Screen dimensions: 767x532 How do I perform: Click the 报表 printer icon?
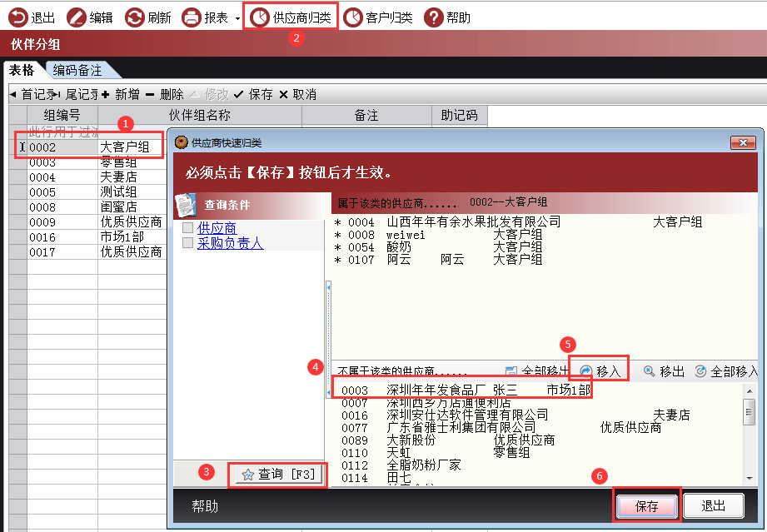click(192, 17)
